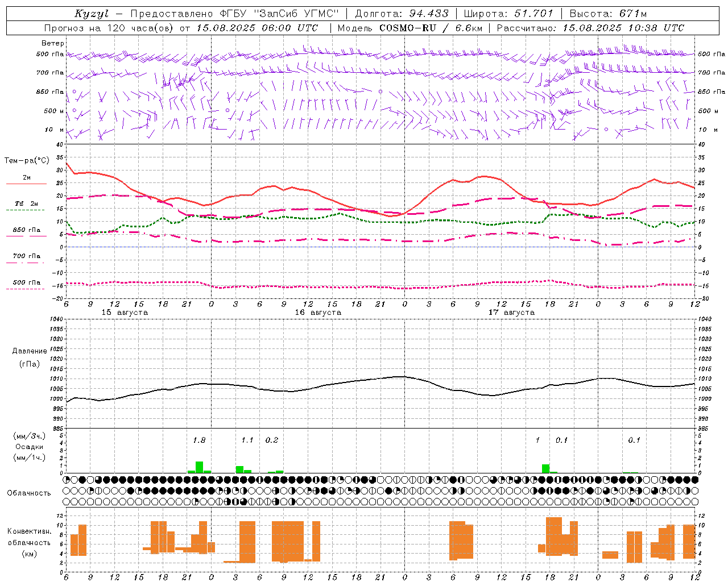Click the Конвективн. облачность (км) label
This screenshot has width=728, height=582.
[x=30, y=542]
